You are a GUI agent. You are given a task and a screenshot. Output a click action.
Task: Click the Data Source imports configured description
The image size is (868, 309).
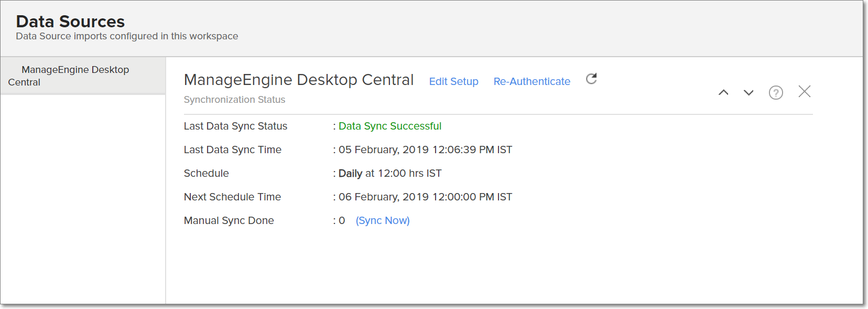click(127, 36)
